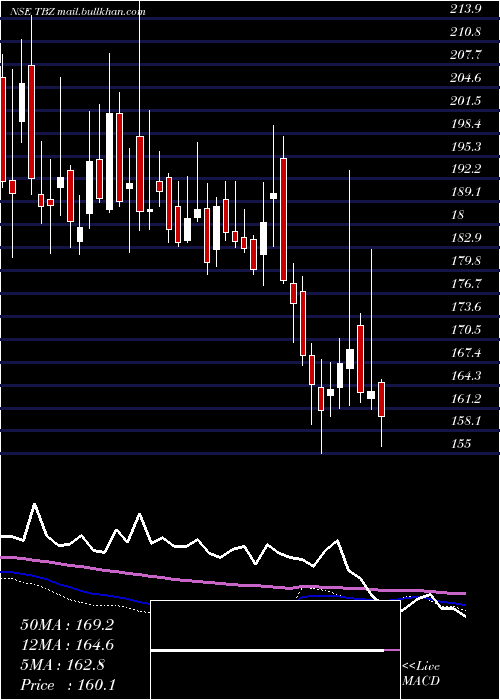Viewport: 500px width, 700px height.
Task: Click the 204.6 price level label
Action: pyautogui.click(x=466, y=78)
